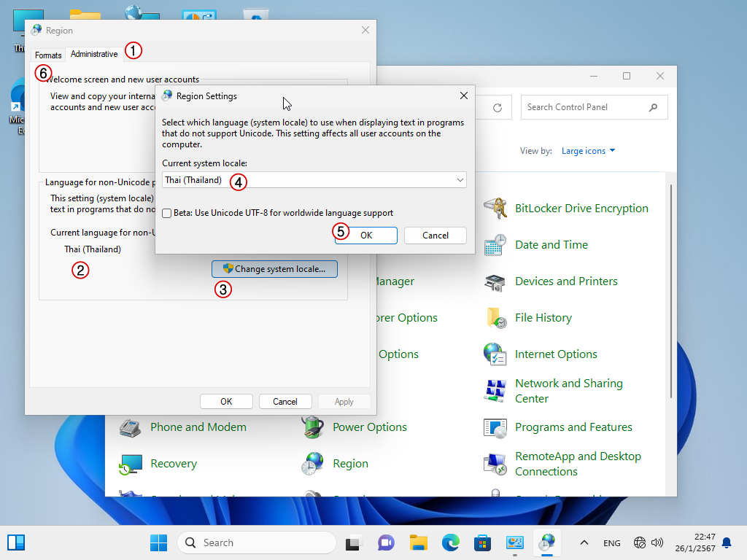The height and width of the screenshot is (560, 747).
Task: Click the Microsoft Store taskbar icon
Action: (482, 542)
